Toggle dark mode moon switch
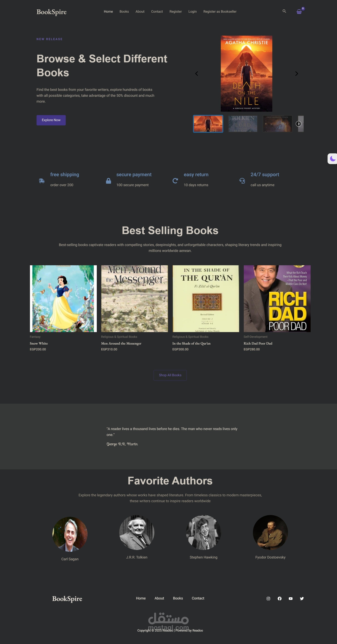The height and width of the screenshot is (644, 337). coord(333,159)
